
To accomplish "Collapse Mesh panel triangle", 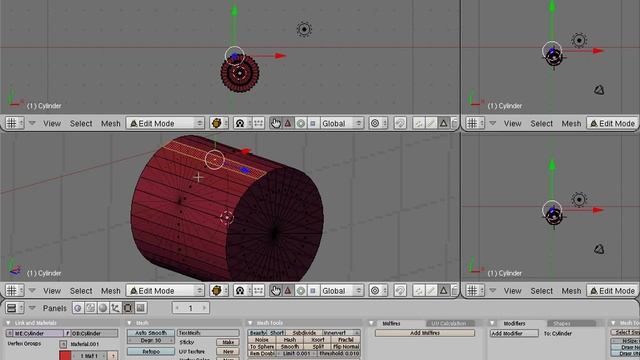I will point(130,323).
